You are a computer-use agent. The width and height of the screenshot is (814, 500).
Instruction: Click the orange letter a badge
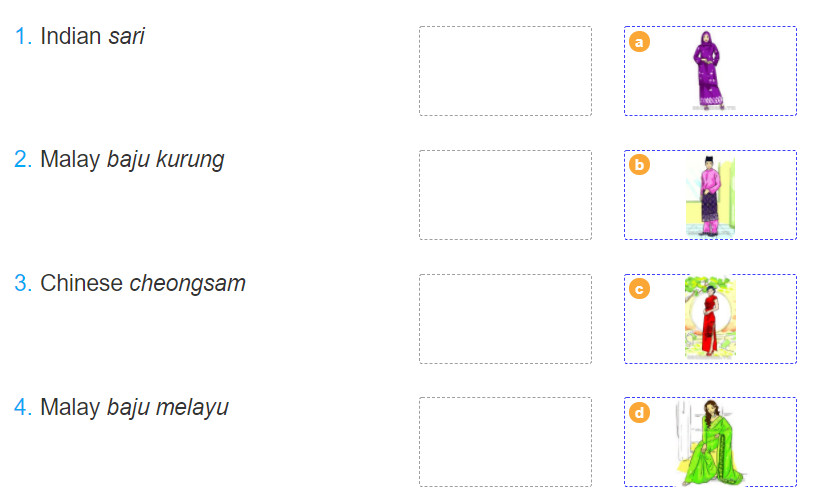639,42
